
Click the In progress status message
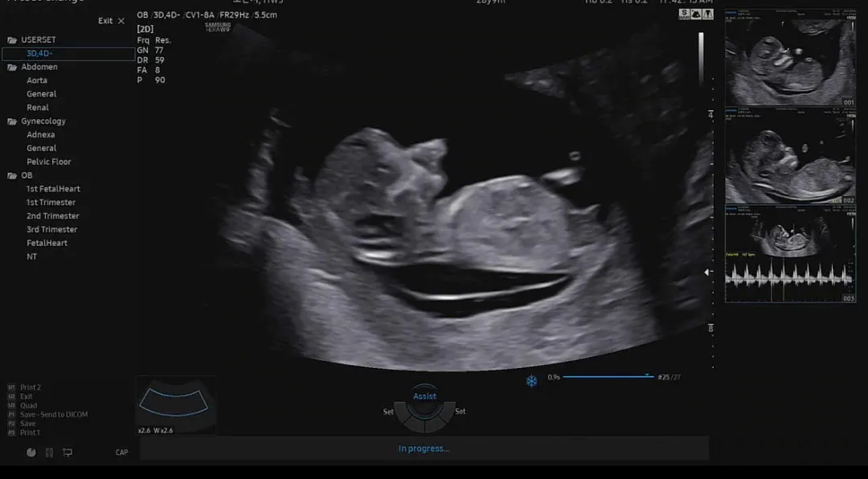point(424,448)
